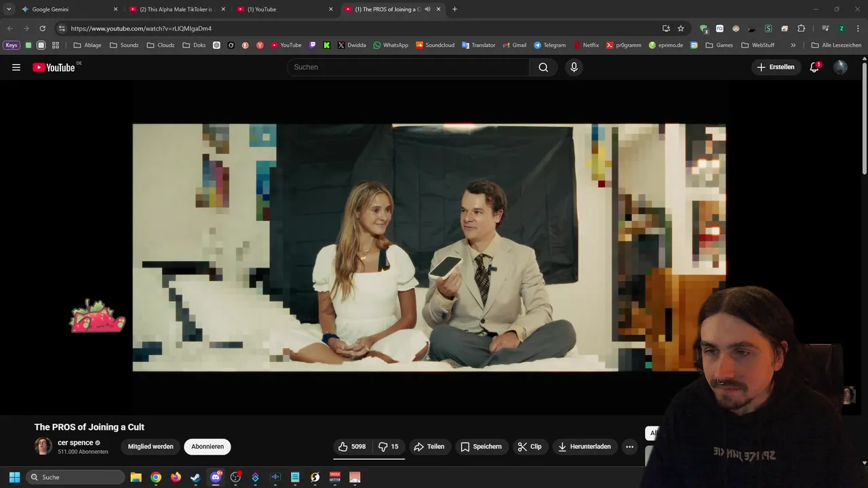Open the Netflix bookmark
The height and width of the screenshot is (488, 868).
tap(587, 45)
